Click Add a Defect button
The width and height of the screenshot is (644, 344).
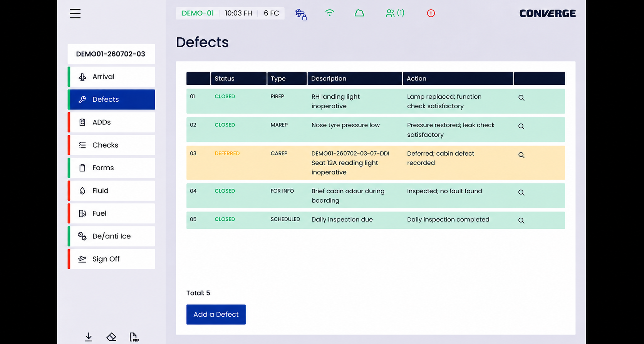[x=216, y=314]
